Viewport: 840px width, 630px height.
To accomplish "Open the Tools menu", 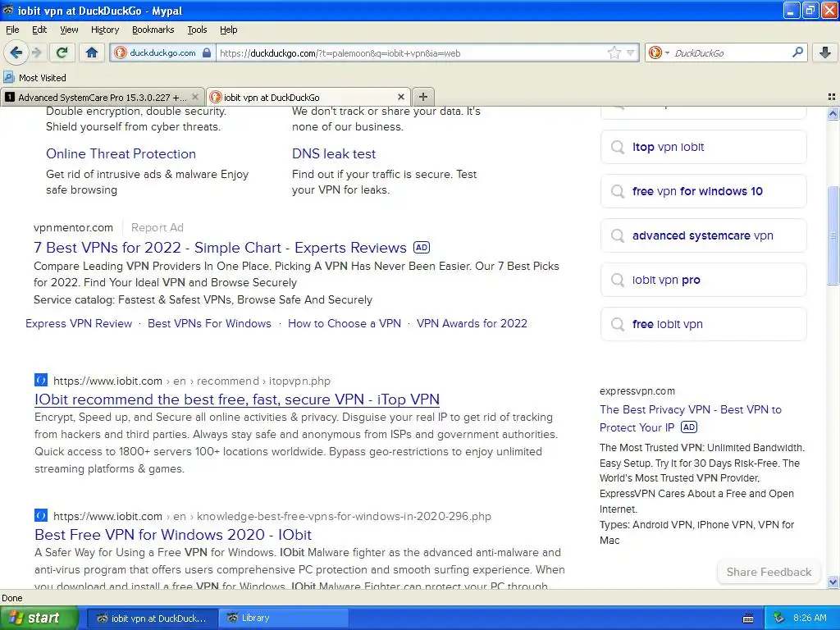I will (x=197, y=30).
